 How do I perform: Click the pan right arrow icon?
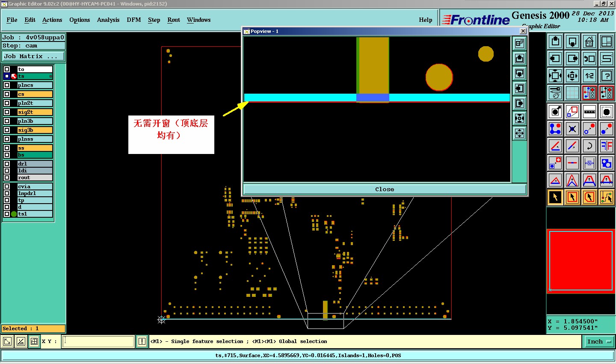pos(572,59)
